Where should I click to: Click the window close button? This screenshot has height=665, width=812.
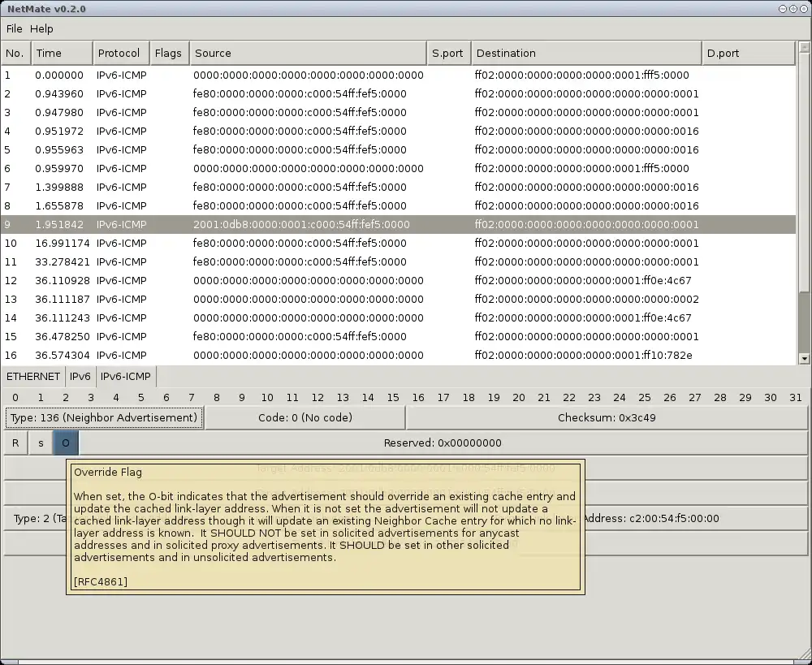pos(804,9)
